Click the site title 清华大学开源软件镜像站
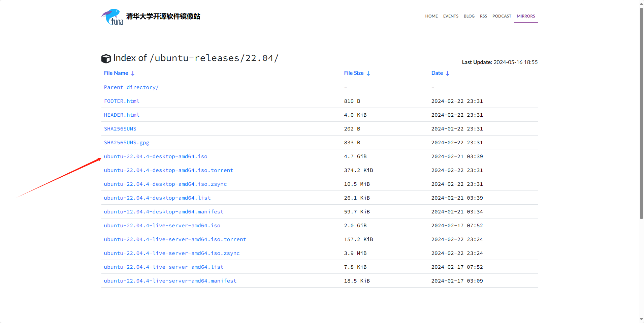The height and width of the screenshot is (323, 644). click(x=163, y=17)
